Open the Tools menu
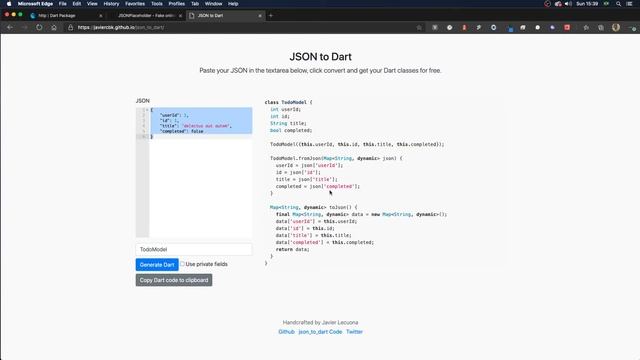640x360 pixels. pos(157,4)
